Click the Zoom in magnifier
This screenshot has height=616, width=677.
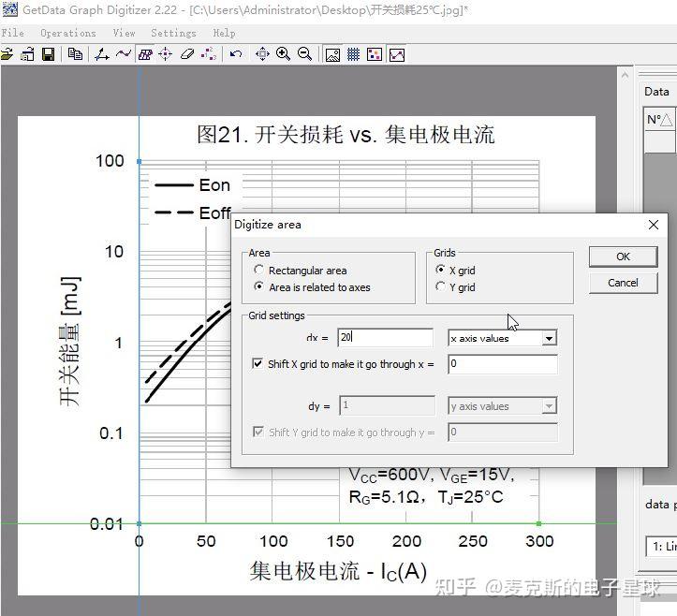click(283, 54)
